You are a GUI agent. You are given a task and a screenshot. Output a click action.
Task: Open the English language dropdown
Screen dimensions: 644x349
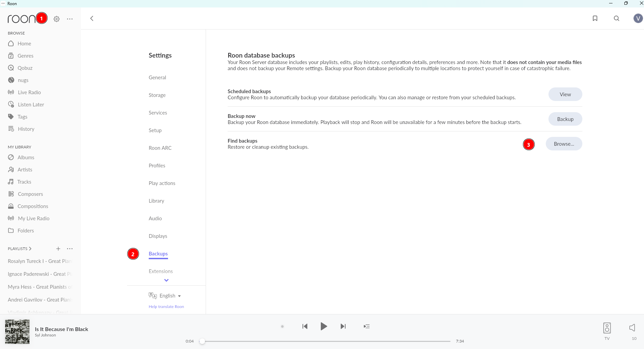pos(170,296)
